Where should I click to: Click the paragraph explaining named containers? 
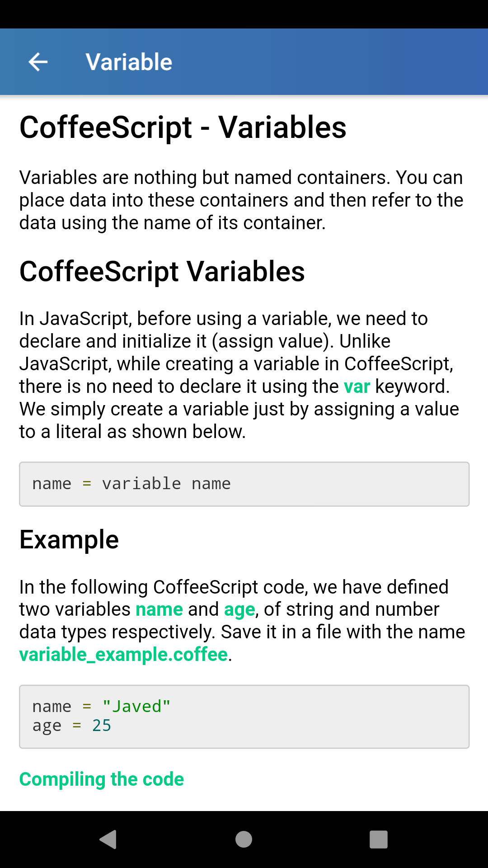[x=241, y=200]
